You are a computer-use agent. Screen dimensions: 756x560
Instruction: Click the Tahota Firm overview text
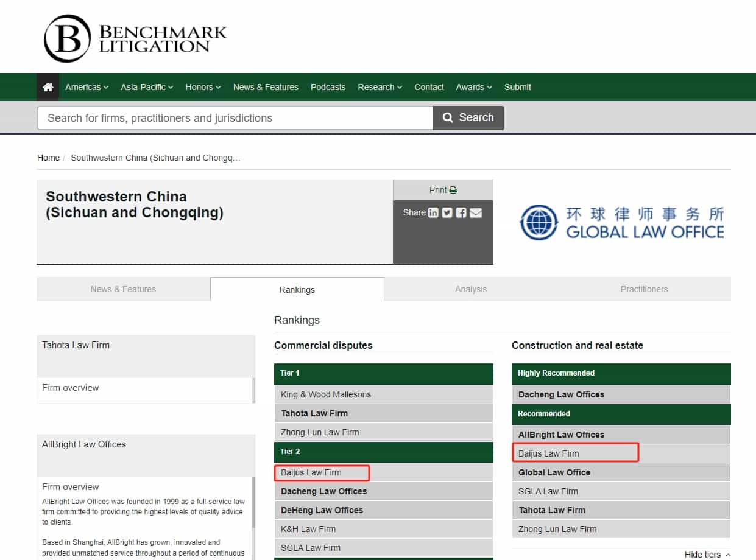tap(71, 388)
